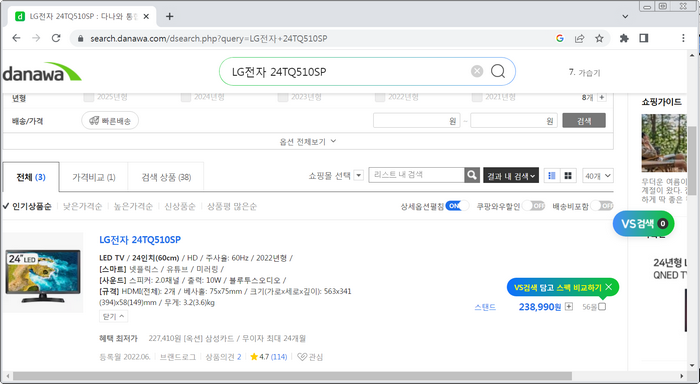Viewport: 700px width, 384px height.
Task: Click the danawa logo
Action: (x=42, y=72)
